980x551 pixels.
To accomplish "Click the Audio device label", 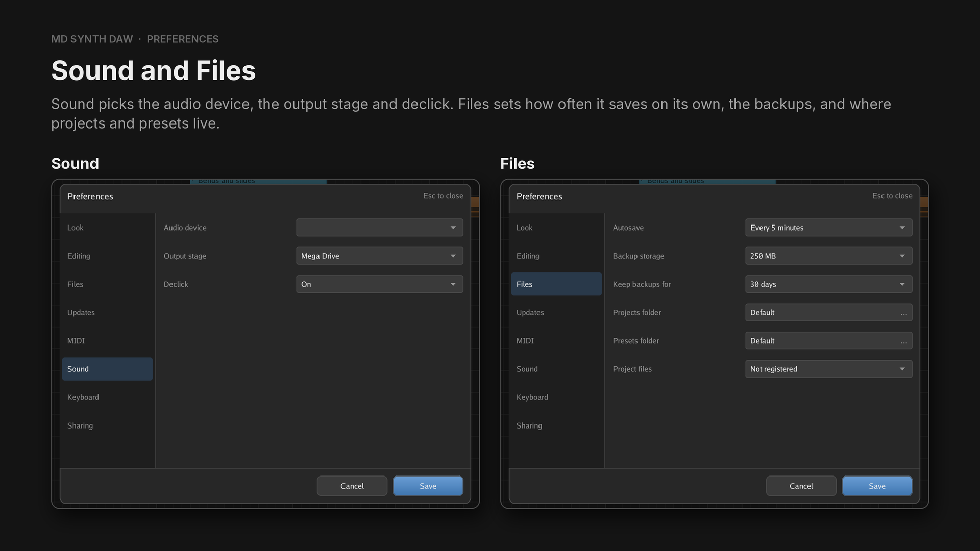I will (x=185, y=228).
